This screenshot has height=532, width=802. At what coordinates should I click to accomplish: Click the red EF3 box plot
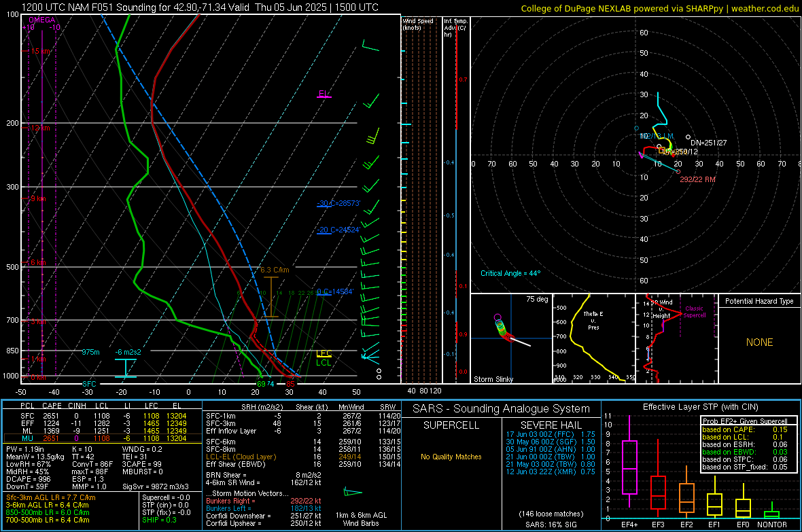658,493
